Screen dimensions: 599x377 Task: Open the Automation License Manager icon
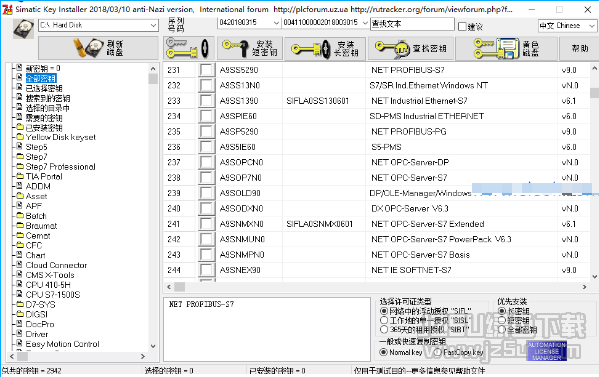546,351
